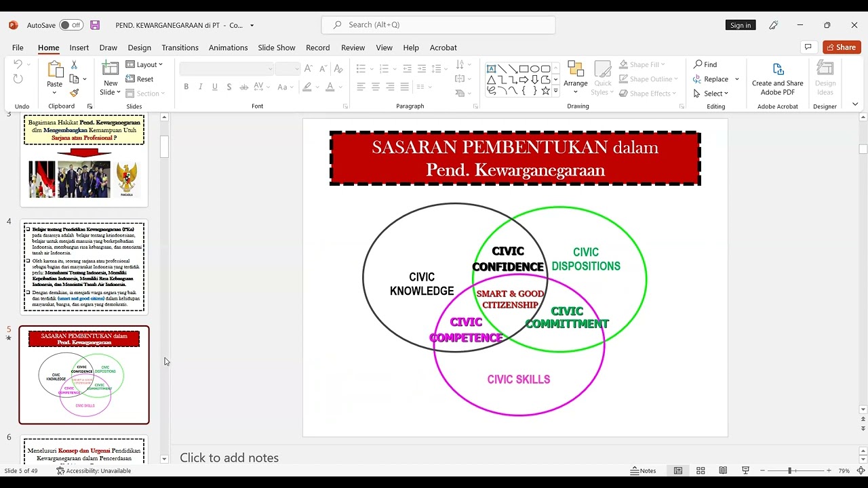Viewport: 868px width, 488px height.
Task: Toggle AutoSave switch
Action: [71, 25]
